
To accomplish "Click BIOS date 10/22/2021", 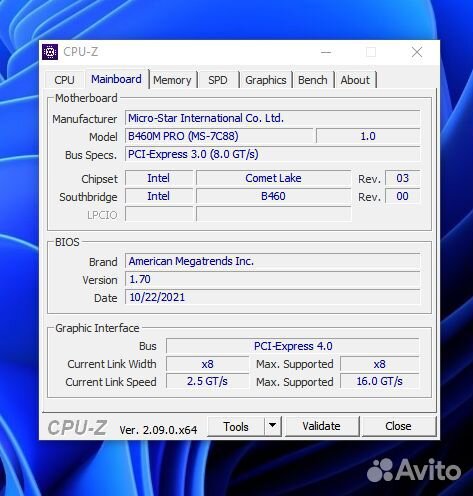I will [x=272, y=297].
